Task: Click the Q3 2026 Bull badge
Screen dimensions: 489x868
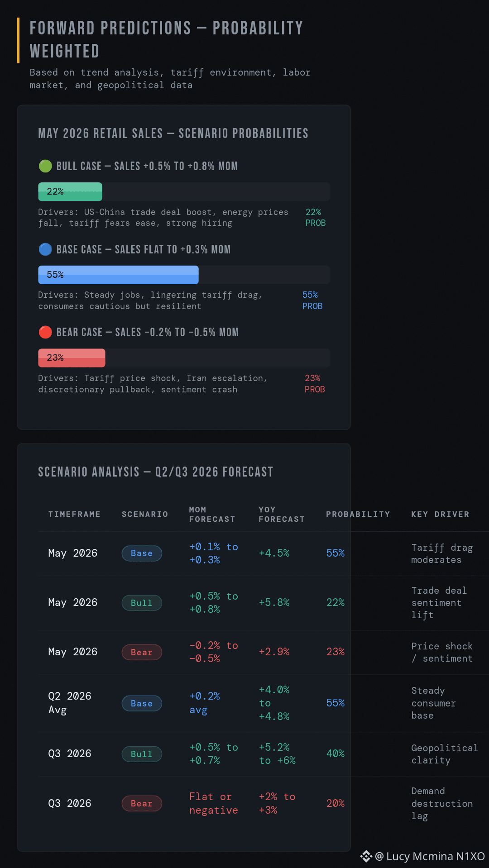Action: pos(142,754)
